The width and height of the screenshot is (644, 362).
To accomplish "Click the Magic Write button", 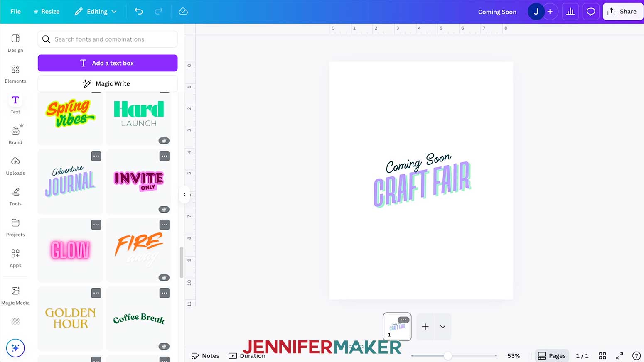I will (x=108, y=83).
